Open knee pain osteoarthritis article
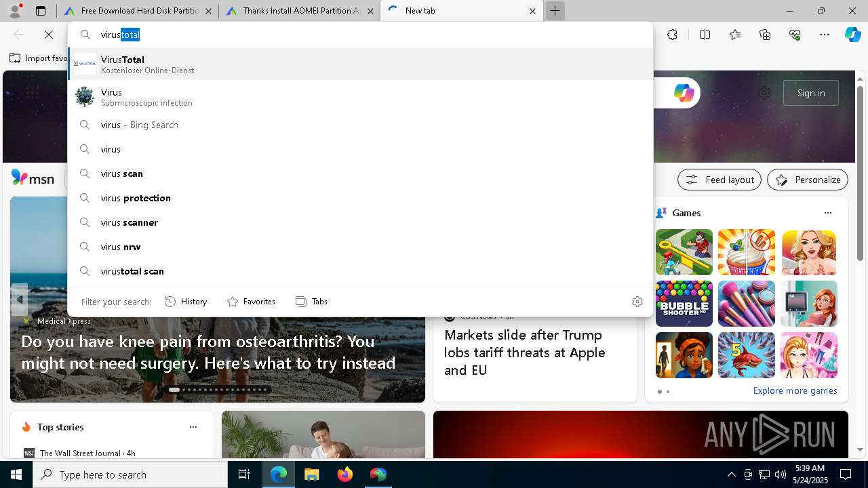 (x=208, y=352)
